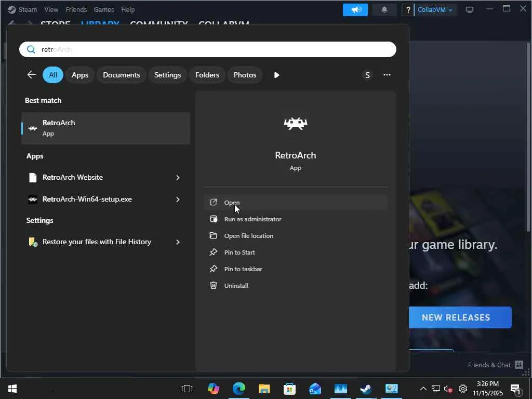Open the Games menu in Steam
Screen dimensions: 532x399
(104, 9)
